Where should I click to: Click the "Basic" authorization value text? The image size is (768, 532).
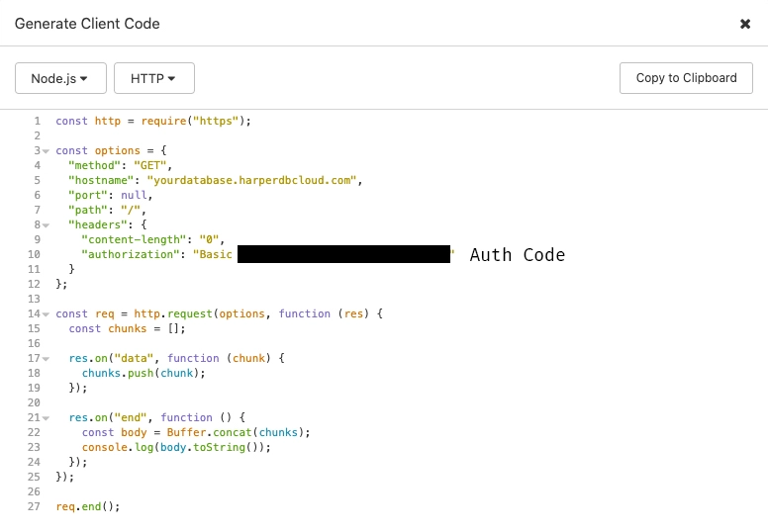[213, 254]
